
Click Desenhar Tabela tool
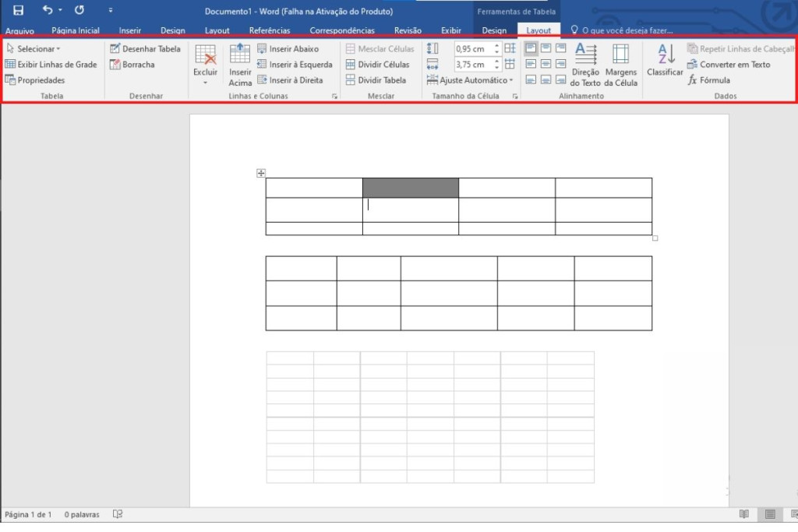[145, 49]
